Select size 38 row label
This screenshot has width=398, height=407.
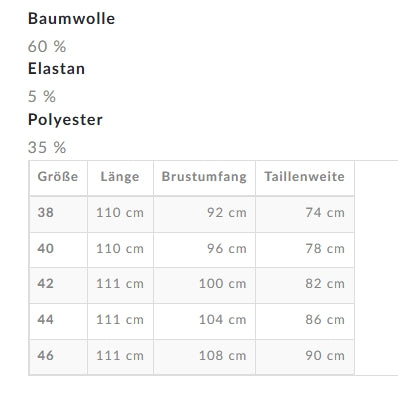click(46, 213)
